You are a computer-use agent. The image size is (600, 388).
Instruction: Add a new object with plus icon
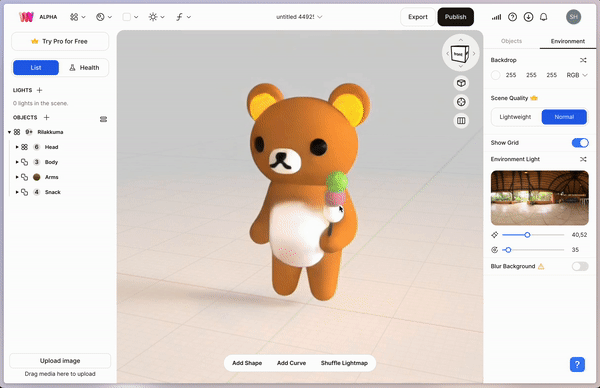coord(47,117)
